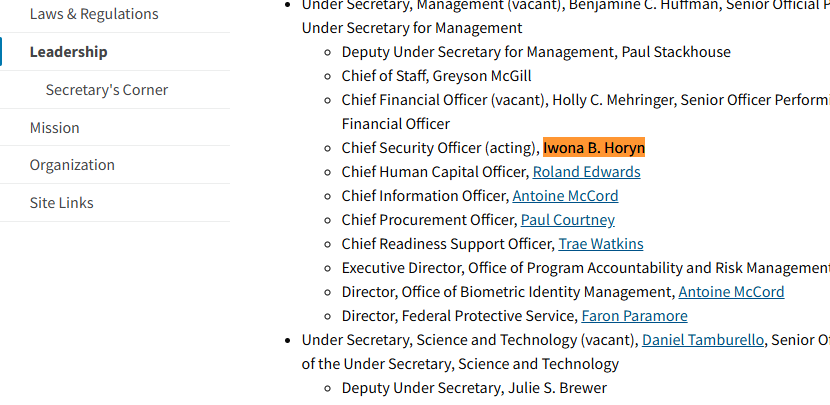This screenshot has width=830, height=405.
Task: Click Antoine McCord link for Biometric Identity Management
Action: click(731, 292)
